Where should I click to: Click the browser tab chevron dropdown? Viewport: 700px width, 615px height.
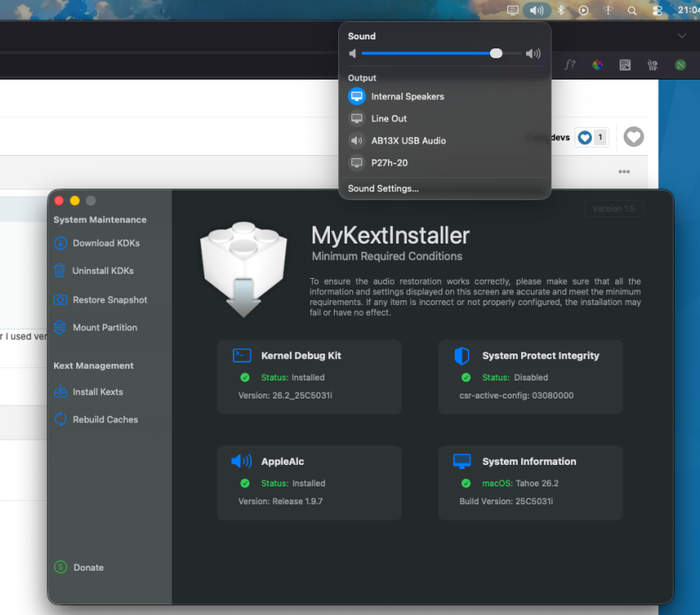tap(682, 36)
